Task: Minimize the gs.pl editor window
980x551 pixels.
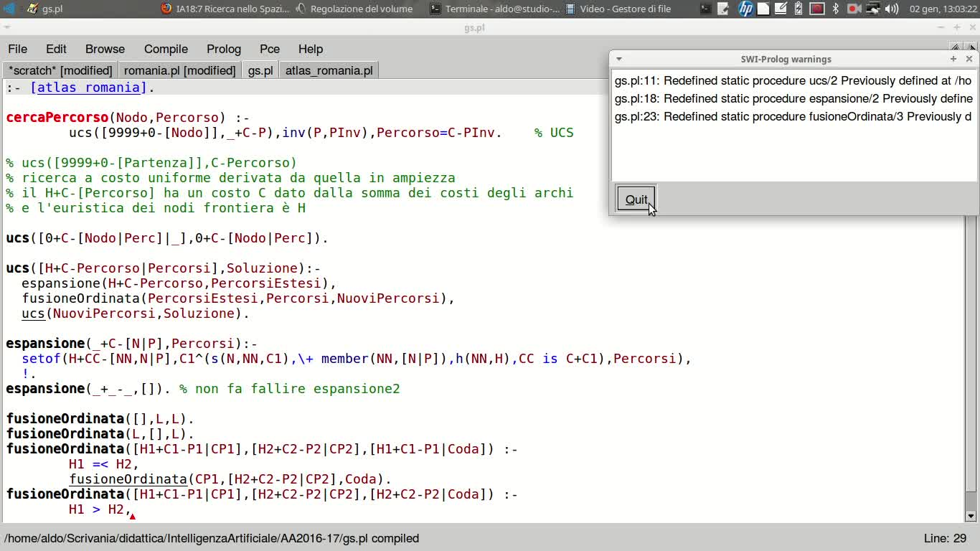Action: [x=941, y=27]
